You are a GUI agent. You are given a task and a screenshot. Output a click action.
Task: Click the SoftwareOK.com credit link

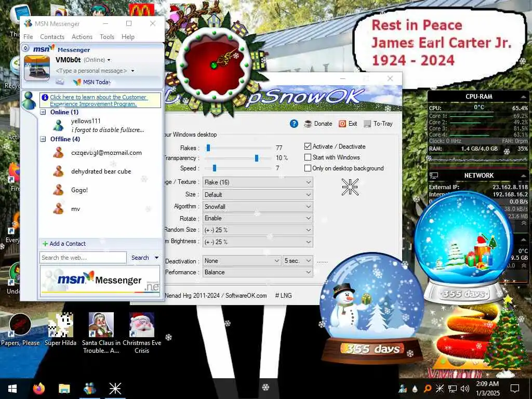(x=246, y=296)
